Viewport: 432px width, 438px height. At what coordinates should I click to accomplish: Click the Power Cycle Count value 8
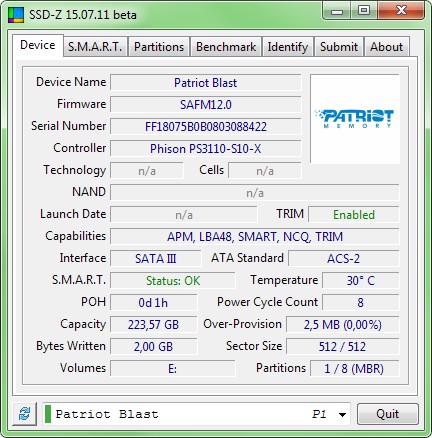361,303
